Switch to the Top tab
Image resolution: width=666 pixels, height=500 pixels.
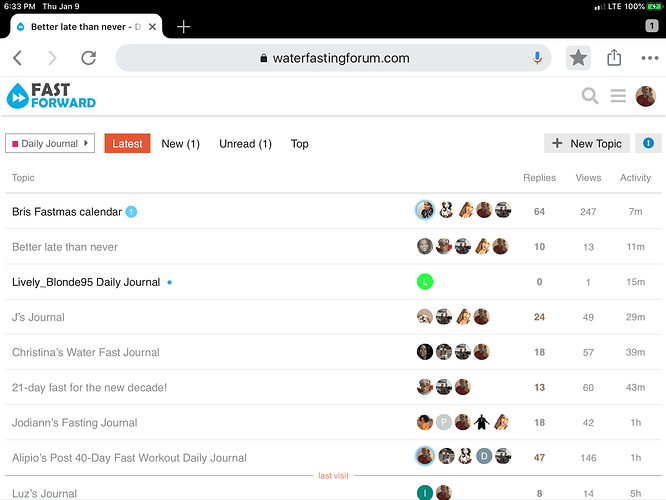pyautogui.click(x=299, y=144)
